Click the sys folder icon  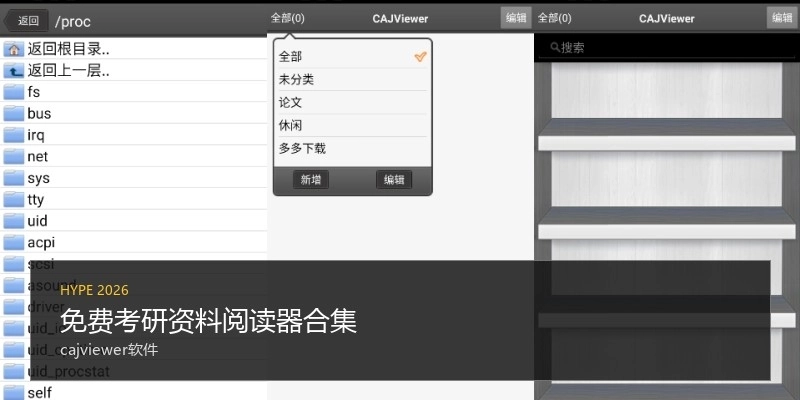[14, 178]
